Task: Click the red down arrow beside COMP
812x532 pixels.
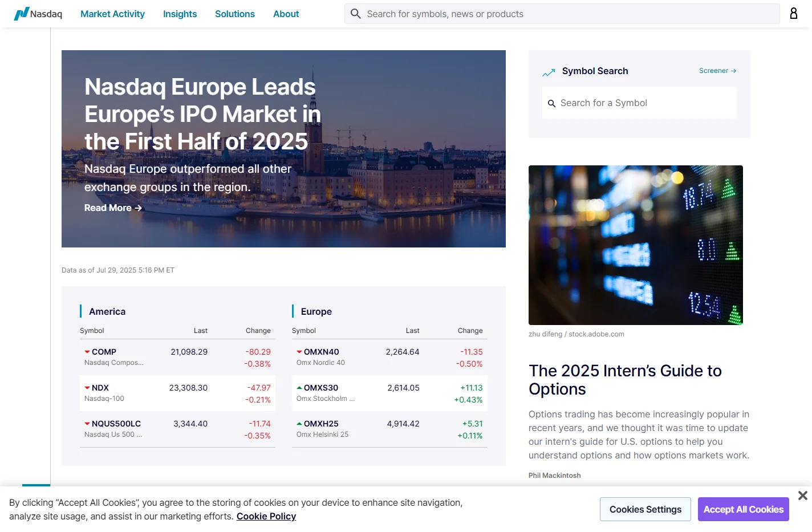Action: click(87, 352)
